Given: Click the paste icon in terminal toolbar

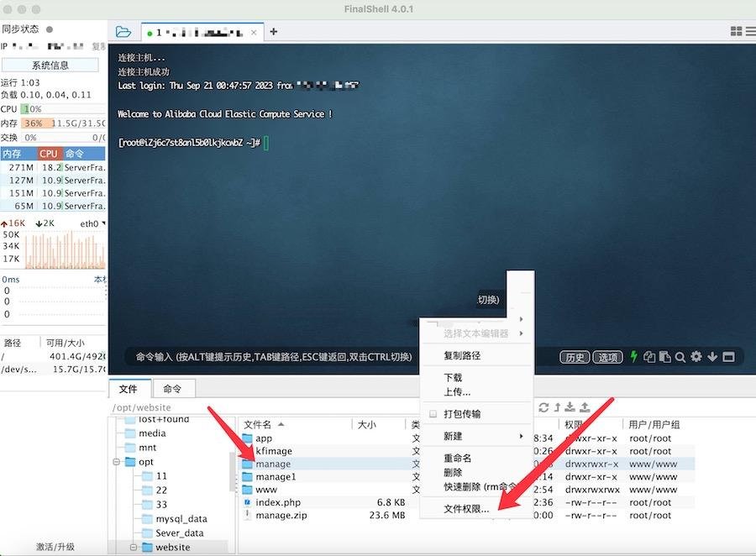Looking at the screenshot, I should (665, 357).
